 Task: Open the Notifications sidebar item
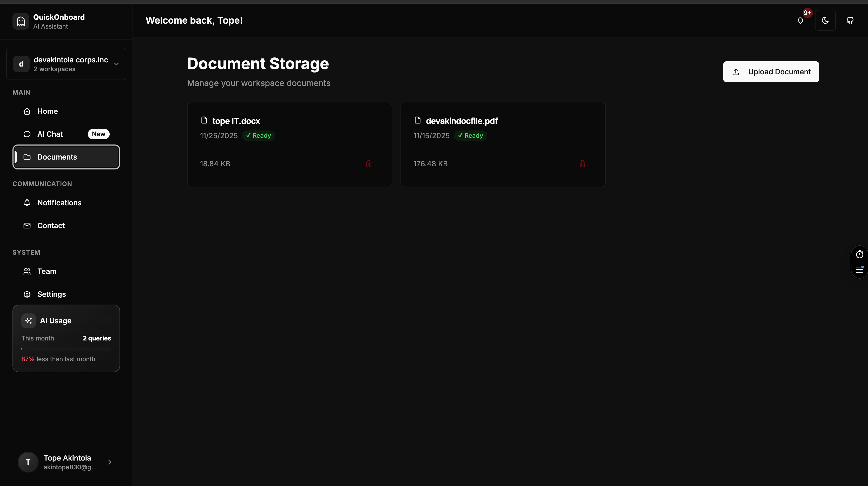59,203
